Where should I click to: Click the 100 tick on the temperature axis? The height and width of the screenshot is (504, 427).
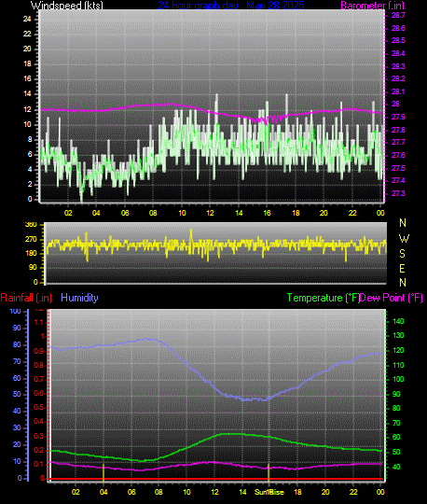[398, 379]
